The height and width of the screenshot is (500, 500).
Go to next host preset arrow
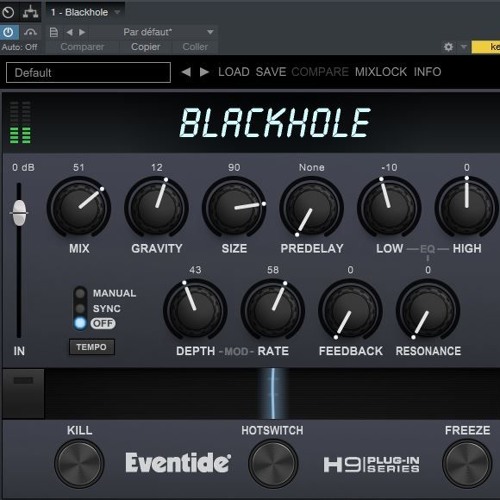82,32
